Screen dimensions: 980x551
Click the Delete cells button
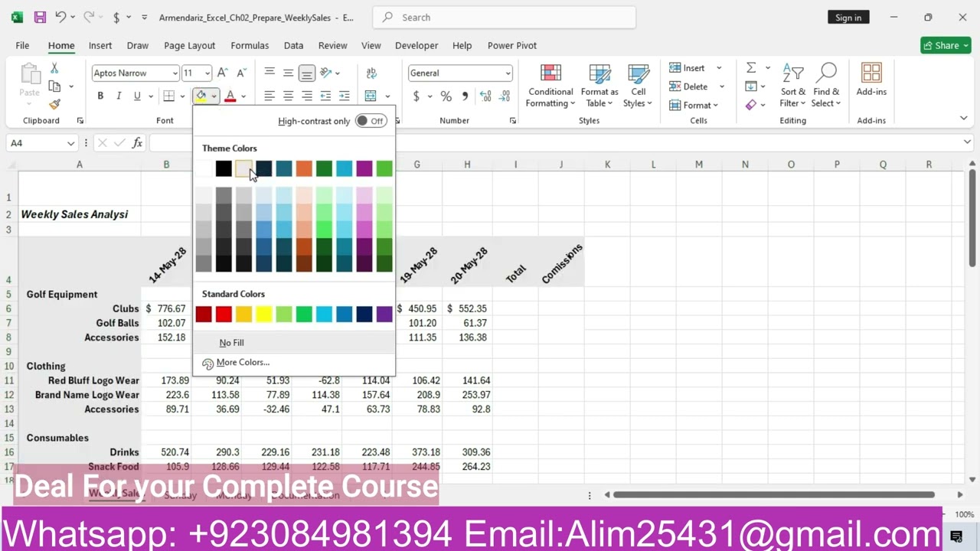click(x=688, y=86)
